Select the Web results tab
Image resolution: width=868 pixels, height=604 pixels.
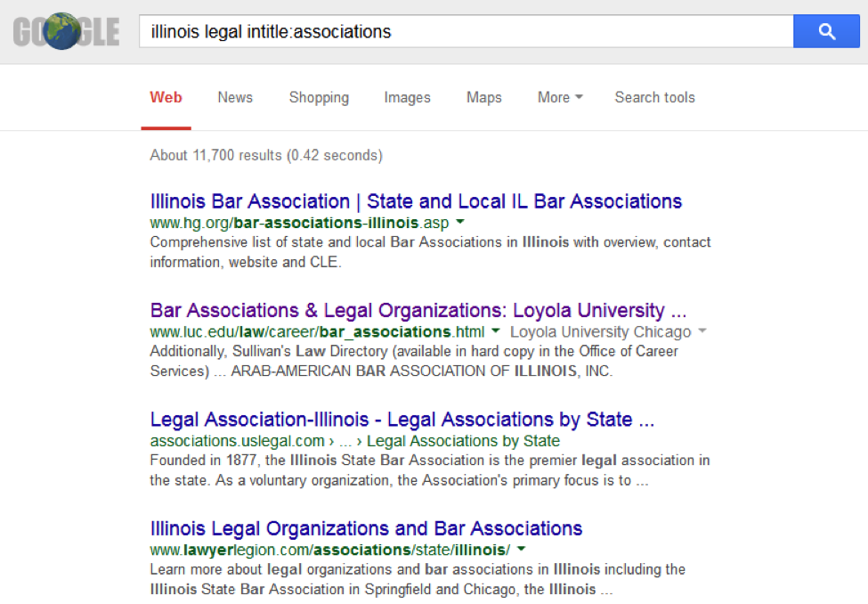pos(166,98)
